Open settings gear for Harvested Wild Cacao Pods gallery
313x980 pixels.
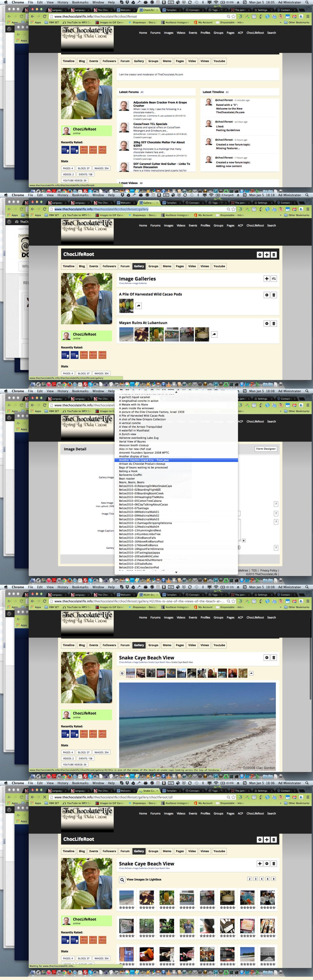pyautogui.click(x=267, y=295)
